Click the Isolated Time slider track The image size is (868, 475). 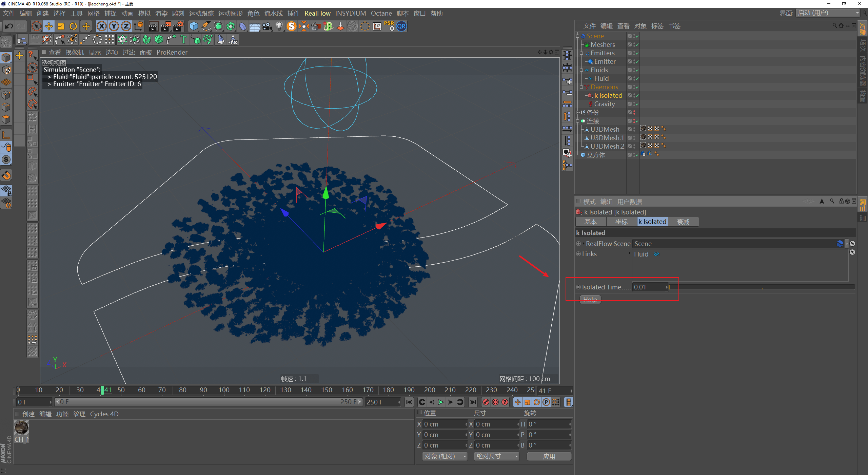click(x=761, y=287)
